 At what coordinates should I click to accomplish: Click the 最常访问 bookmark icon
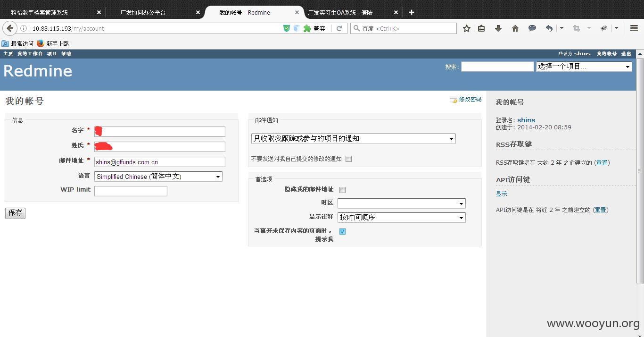point(5,43)
